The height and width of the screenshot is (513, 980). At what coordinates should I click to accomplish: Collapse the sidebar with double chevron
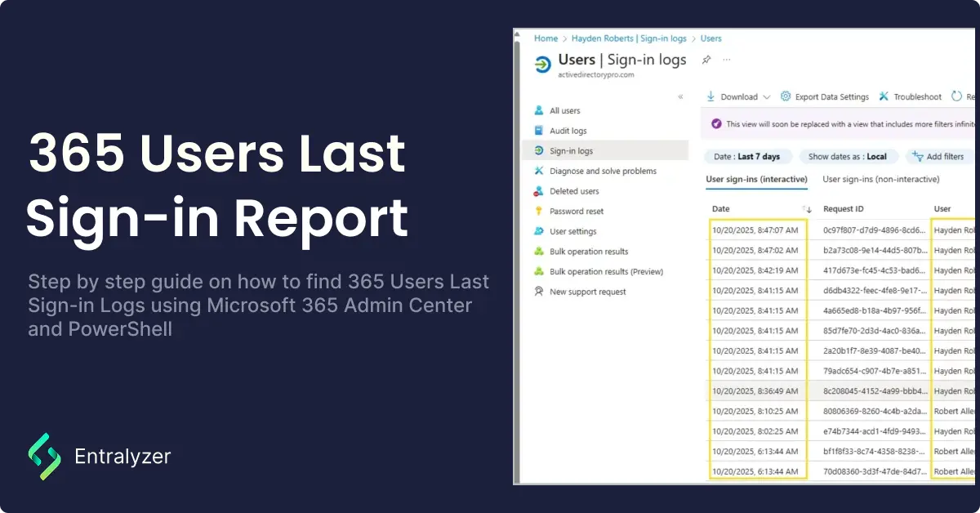pos(681,96)
